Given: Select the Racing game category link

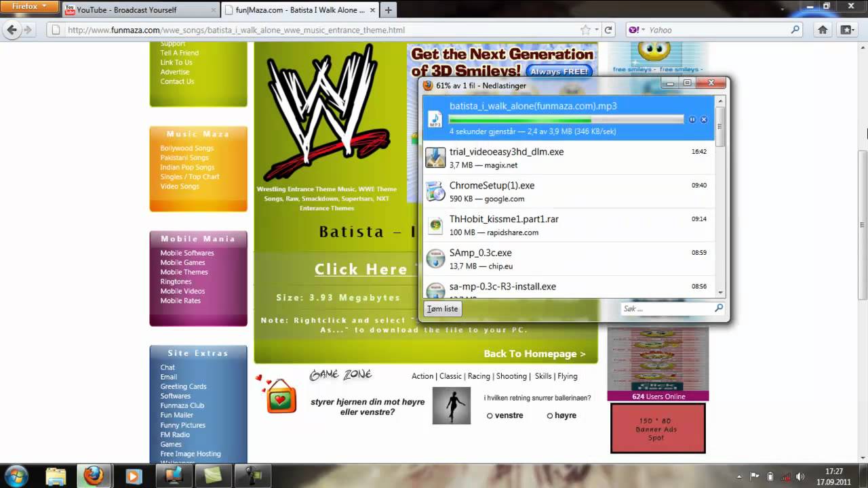Looking at the screenshot, I should (x=479, y=376).
